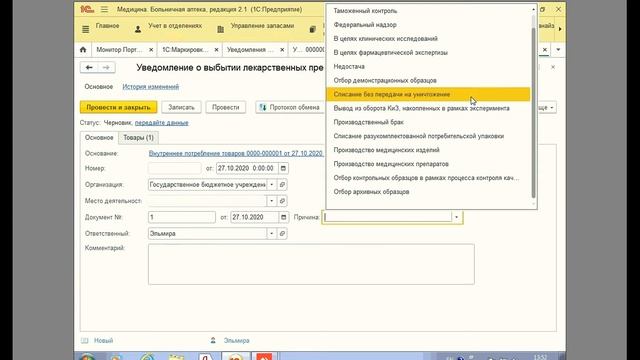Choose В целях клинических исследований
640x360 pixels.
pyautogui.click(x=428, y=39)
